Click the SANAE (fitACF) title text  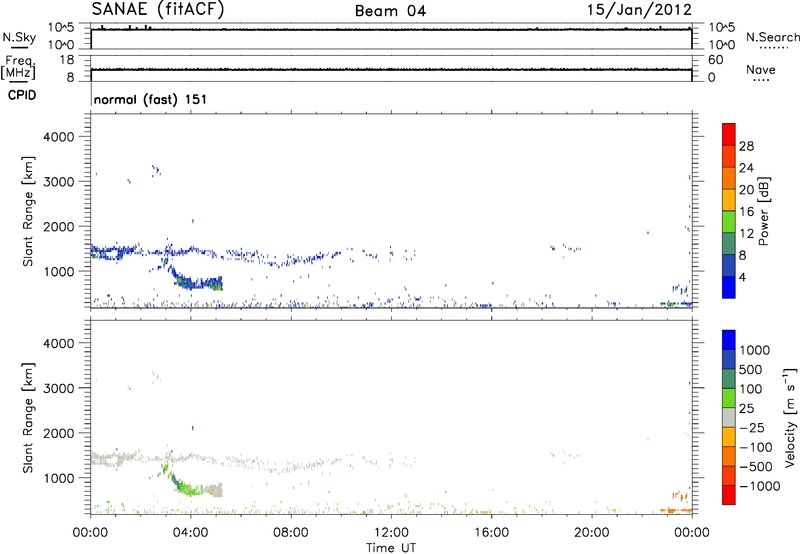(x=158, y=9)
